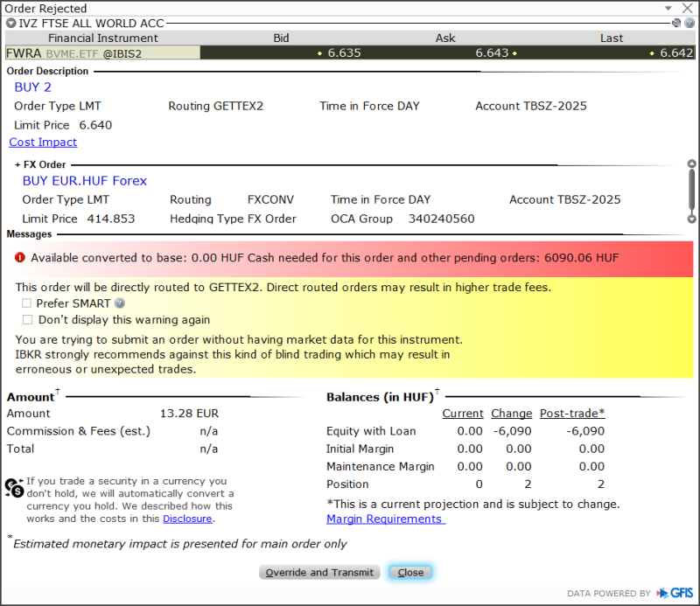Click Routing GETTEX2 text
700x606 pixels.
215,106
